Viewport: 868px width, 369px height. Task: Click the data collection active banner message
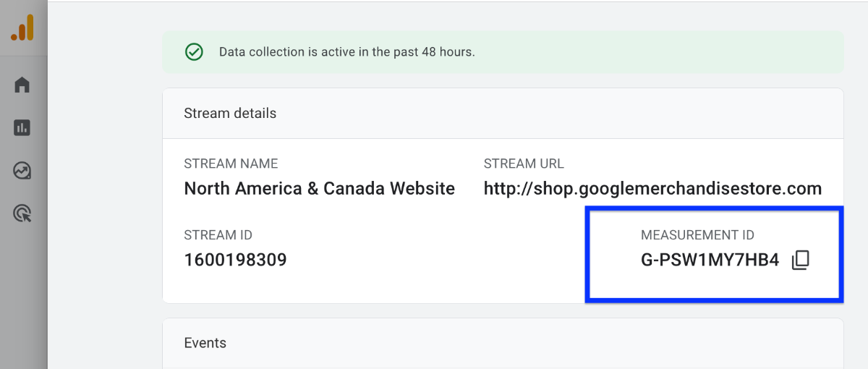pyautogui.click(x=346, y=52)
